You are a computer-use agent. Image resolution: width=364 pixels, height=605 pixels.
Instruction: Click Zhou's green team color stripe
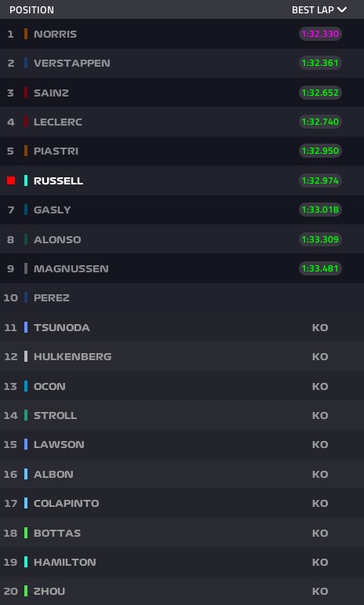(x=26, y=591)
